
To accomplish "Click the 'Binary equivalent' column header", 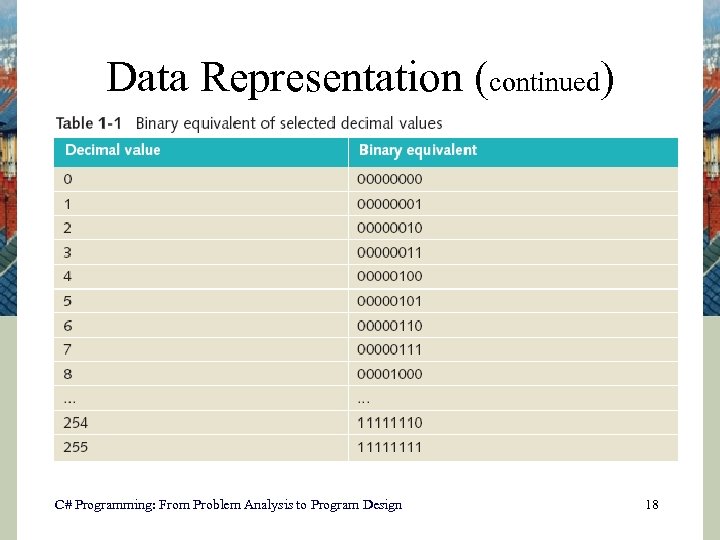I will point(417,150).
